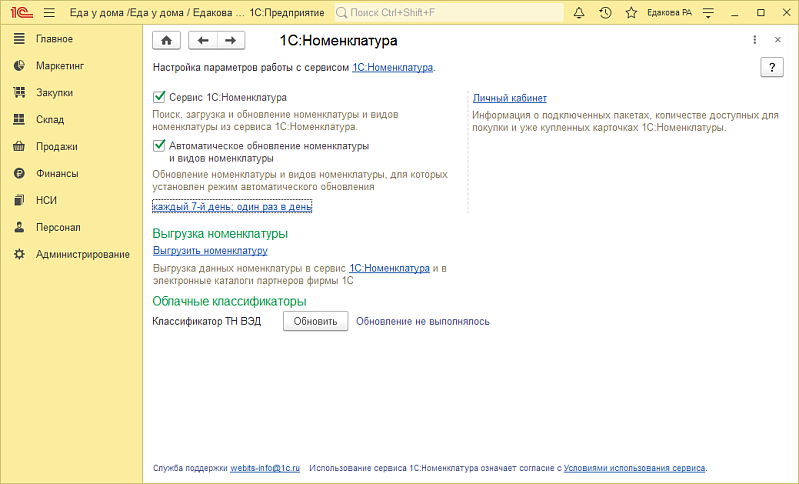Open the Администрирование section
Viewport: 799px width, 484px height.
pos(82,254)
